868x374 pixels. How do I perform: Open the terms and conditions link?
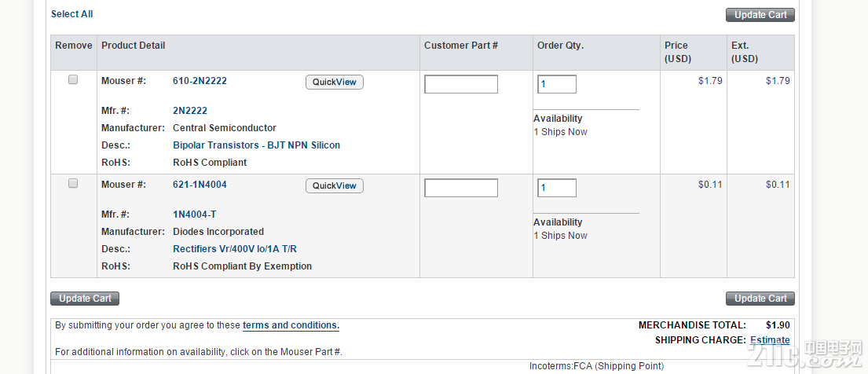291,325
